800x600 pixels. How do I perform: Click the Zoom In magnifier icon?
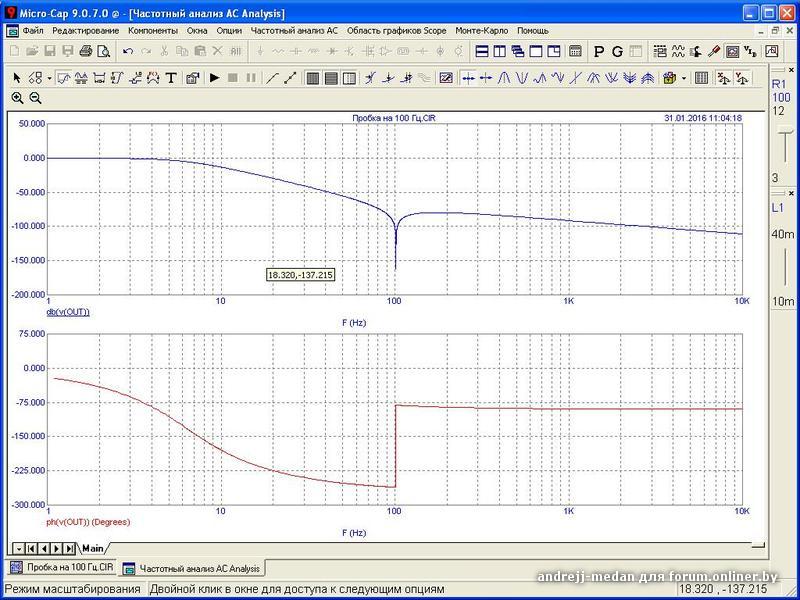[17, 97]
